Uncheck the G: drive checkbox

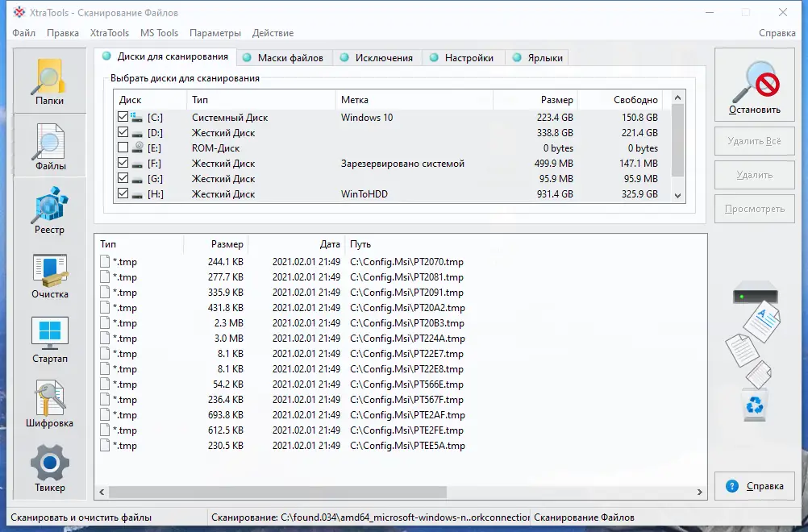pyautogui.click(x=123, y=178)
